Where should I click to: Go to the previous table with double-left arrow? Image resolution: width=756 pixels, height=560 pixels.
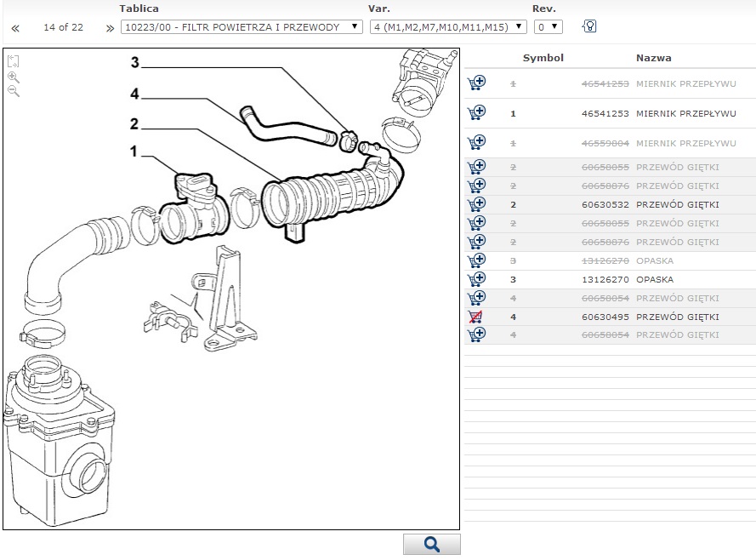pyautogui.click(x=15, y=28)
